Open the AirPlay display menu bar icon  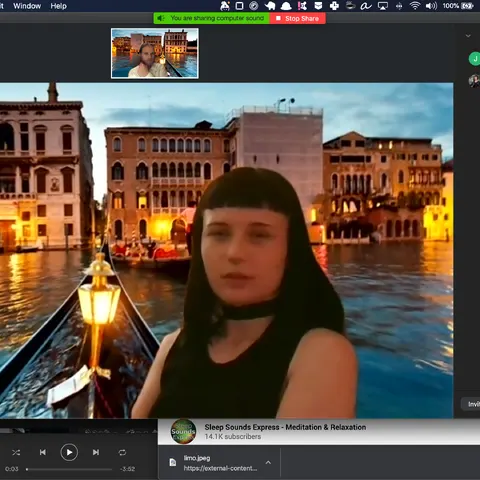(x=382, y=6)
